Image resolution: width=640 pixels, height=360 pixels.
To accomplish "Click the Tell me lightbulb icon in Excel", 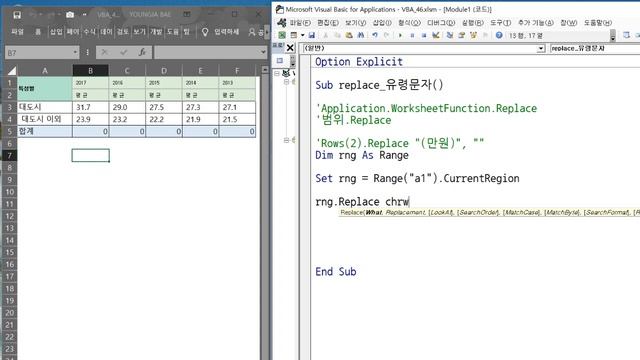I will click(x=205, y=31).
